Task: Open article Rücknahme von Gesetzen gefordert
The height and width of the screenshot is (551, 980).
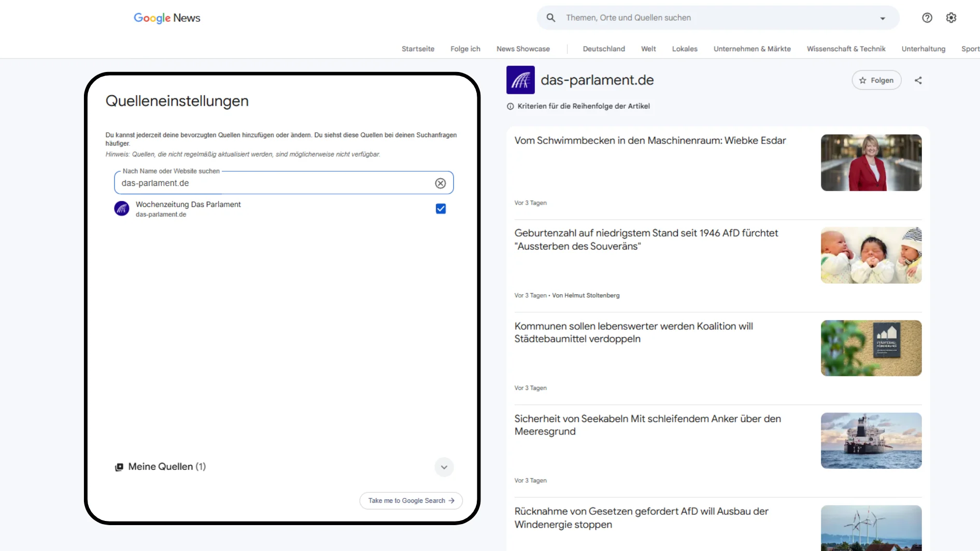Action: [641, 518]
